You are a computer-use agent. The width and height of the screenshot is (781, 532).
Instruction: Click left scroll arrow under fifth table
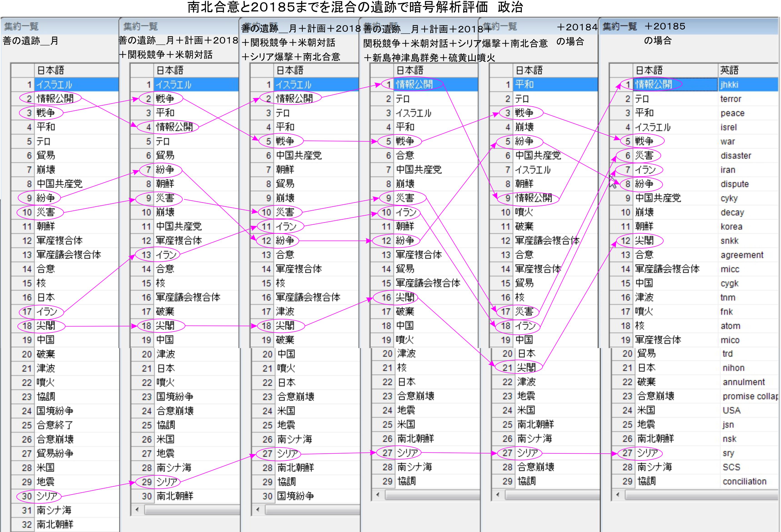pyautogui.click(x=498, y=494)
